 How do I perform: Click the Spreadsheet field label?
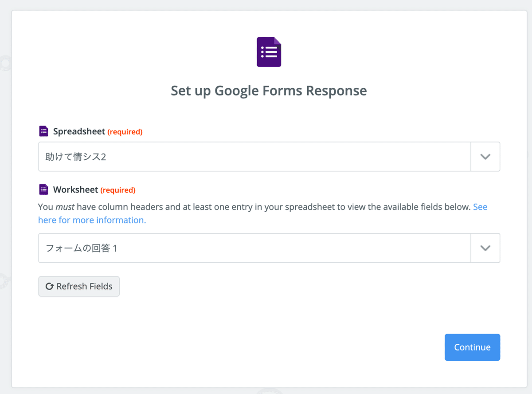coord(79,131)
